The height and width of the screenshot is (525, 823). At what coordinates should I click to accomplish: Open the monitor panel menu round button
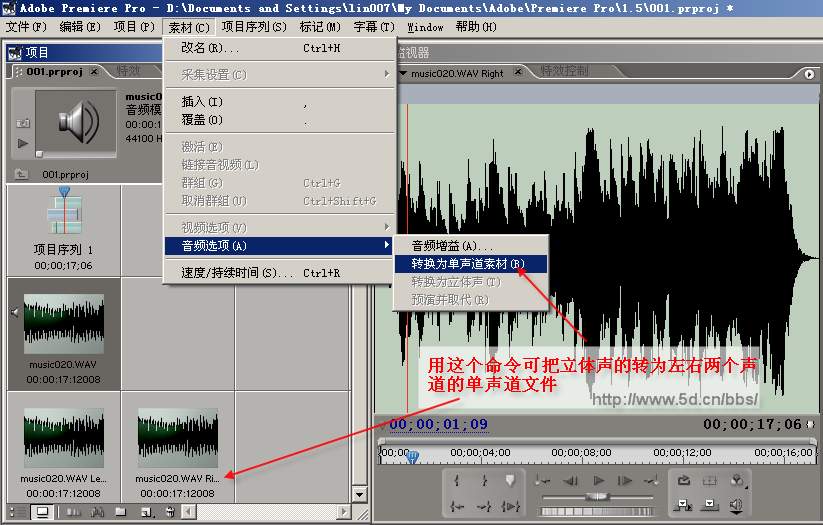tap(809, 75)
